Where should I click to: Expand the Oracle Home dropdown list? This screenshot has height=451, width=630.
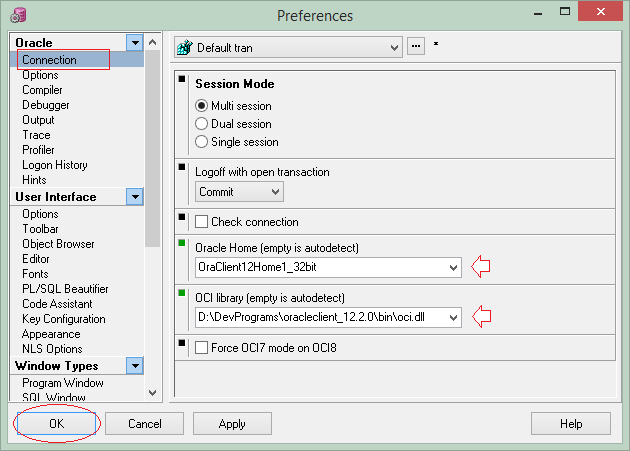pyautogui.click(x=453, y=267)
